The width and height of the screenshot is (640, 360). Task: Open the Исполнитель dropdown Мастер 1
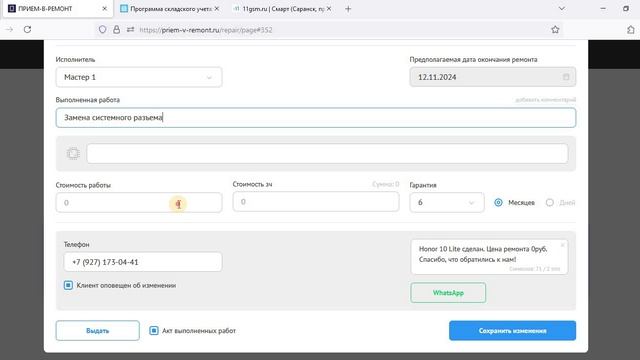139,77
